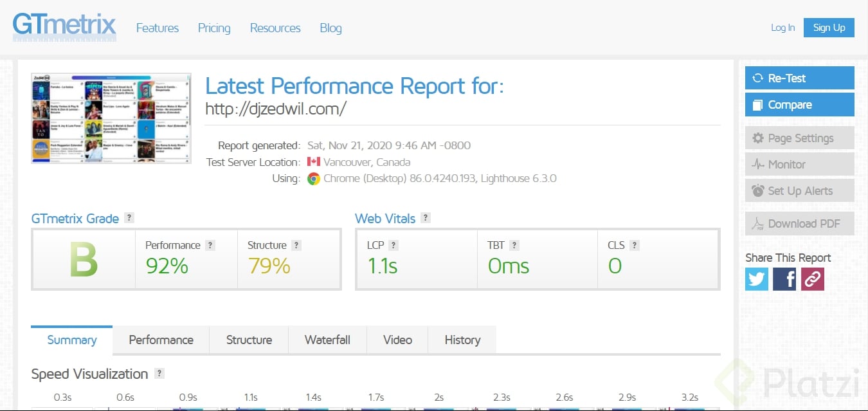Click Set Up Alerts

(x=799, y=191)
